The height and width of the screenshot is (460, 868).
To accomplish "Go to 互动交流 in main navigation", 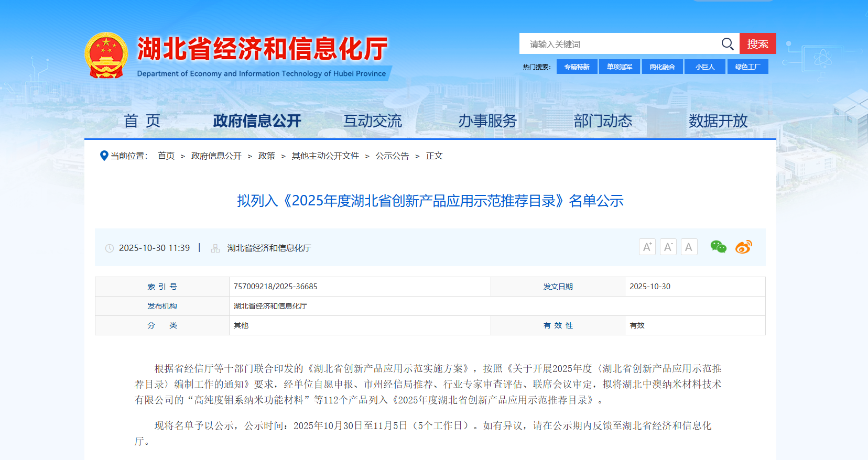I will [372, 121].
